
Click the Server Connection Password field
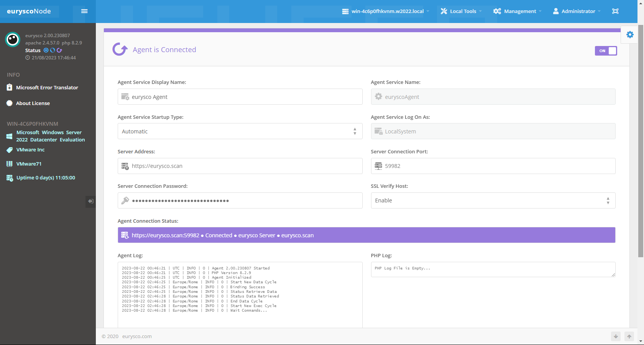coord(240,200)
